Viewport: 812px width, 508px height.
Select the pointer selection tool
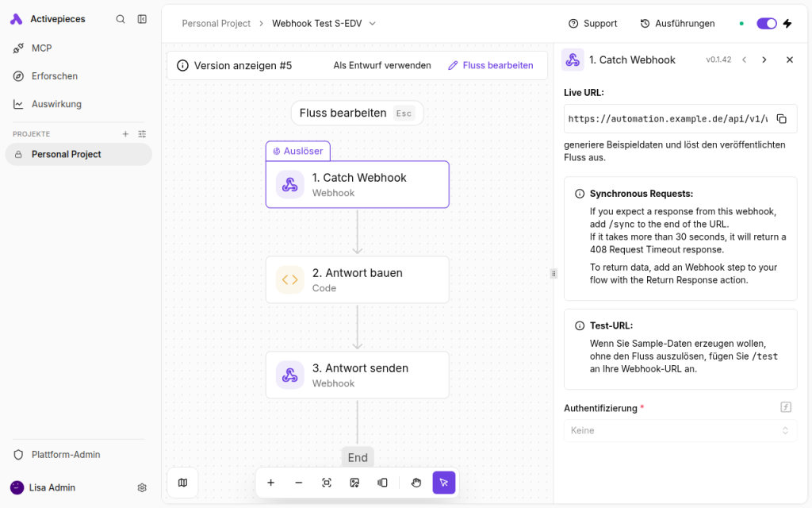click(x=444, y=483)
